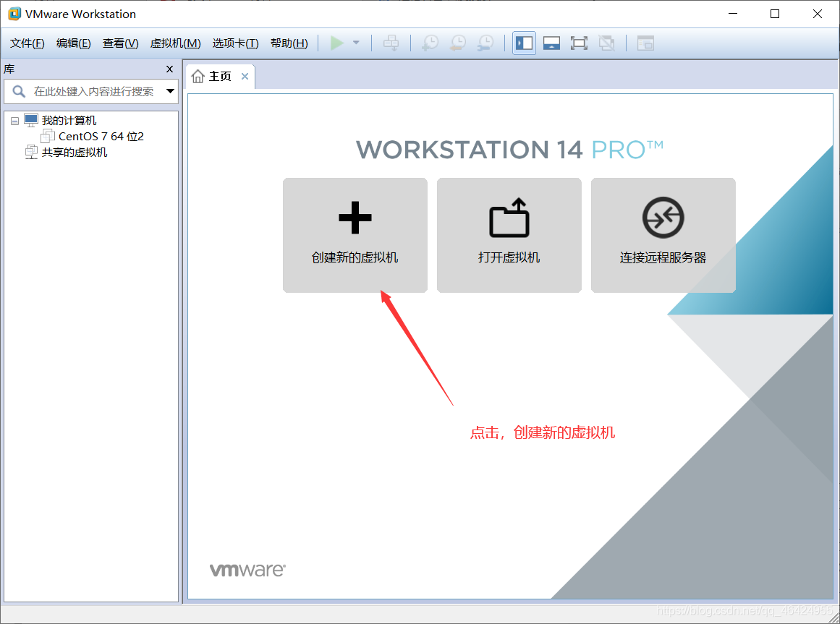Screen dimensions: 840x624
Task: Click the 连接远程服务器 button
Action: (x=663, y=235)
